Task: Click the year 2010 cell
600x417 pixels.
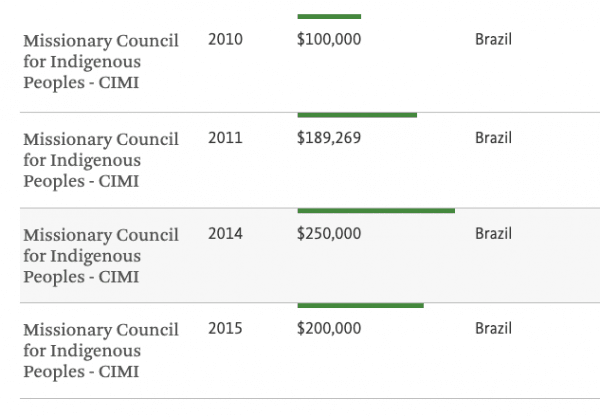Action: pyautogui.click(x=225, y=40)
